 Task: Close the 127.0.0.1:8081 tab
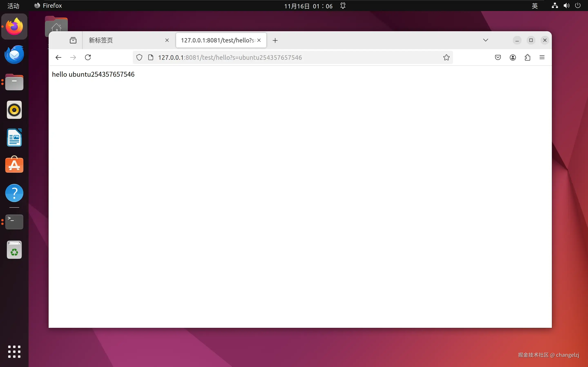click(259, 40)
